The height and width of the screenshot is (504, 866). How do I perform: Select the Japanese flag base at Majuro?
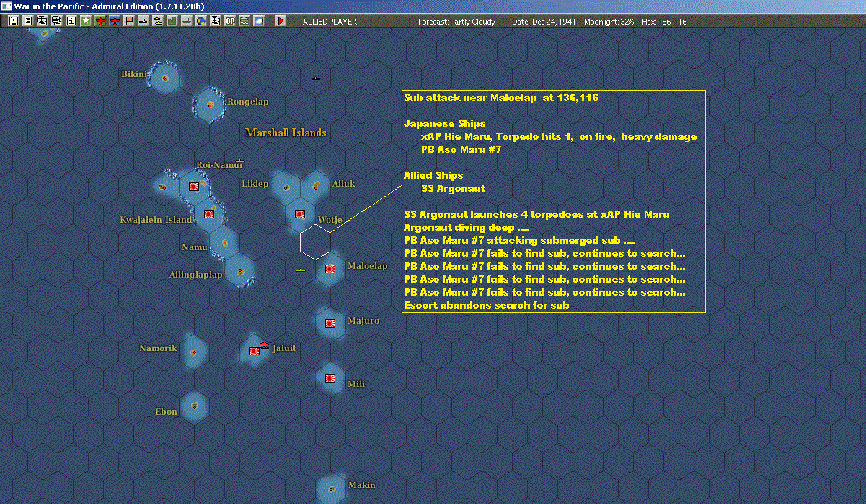tap(330, 324)
